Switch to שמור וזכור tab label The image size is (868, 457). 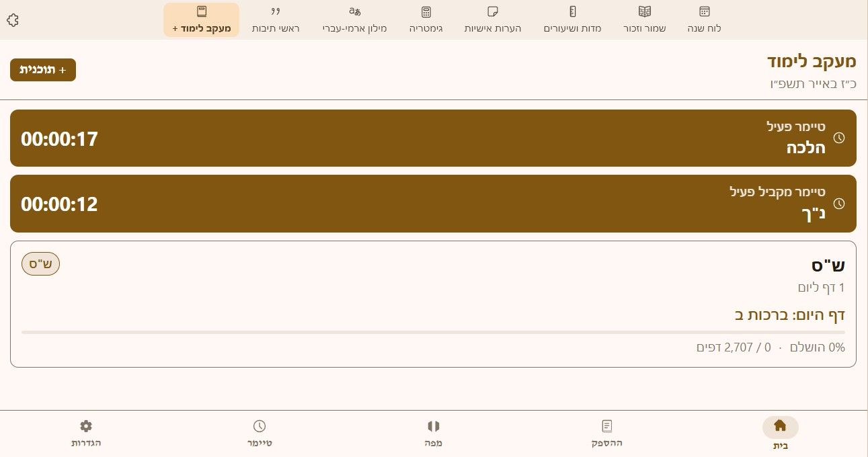pos(645,29)
